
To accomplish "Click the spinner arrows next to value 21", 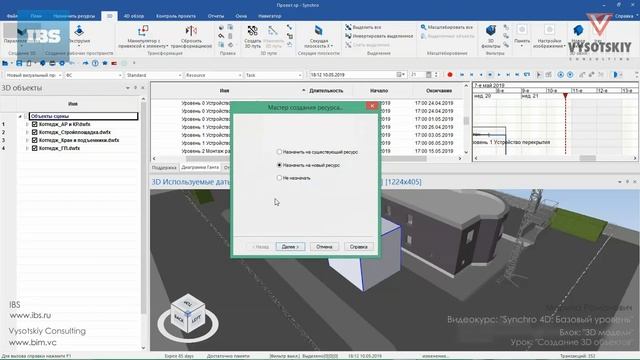I will [x=436, y=75].
